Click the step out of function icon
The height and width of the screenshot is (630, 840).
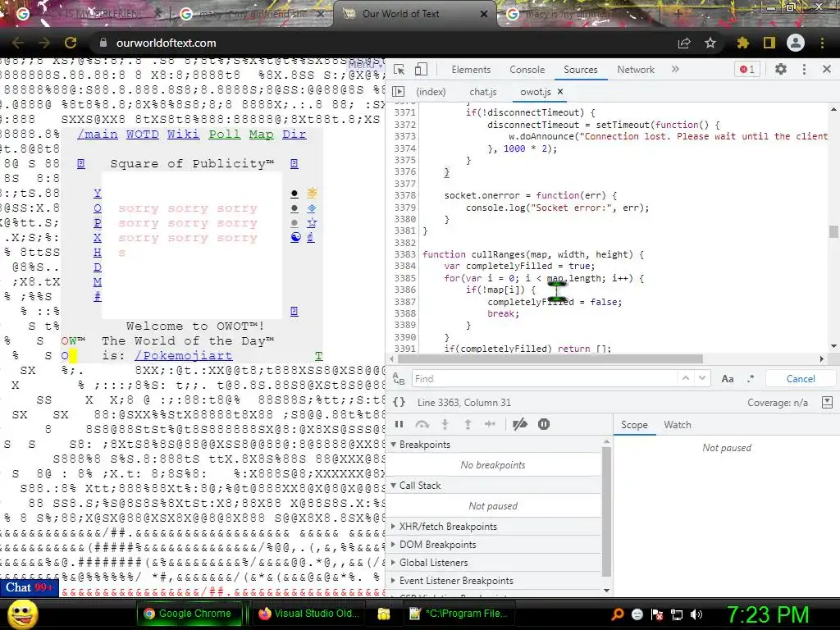pyautogui.click(x=468, y=424)
